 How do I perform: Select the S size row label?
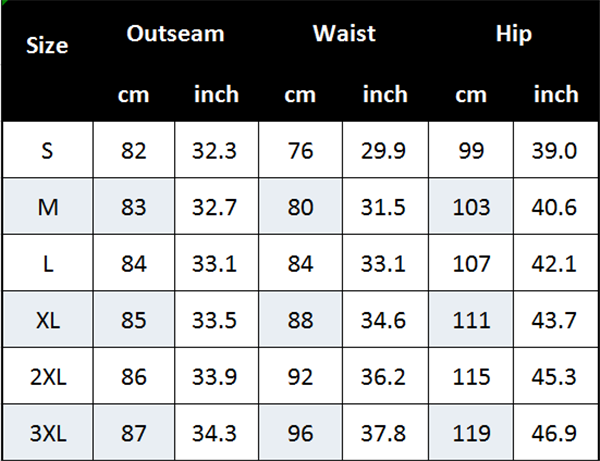[x=47, y=151]
